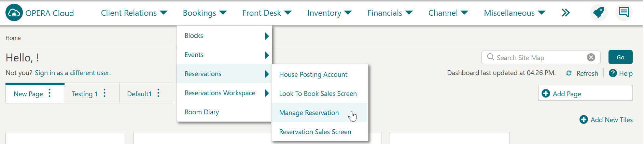Select House Posting Account
The image size is (644, 144).
[320, 74]
